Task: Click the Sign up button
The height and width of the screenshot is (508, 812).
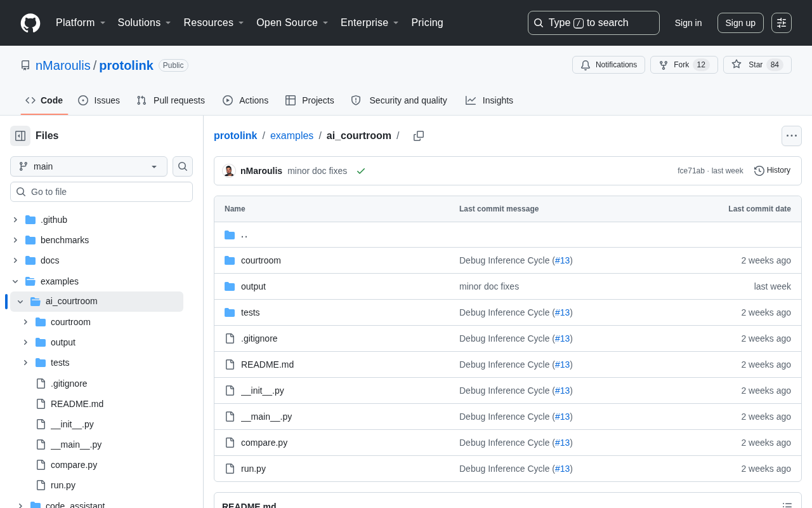Action: point(740,23)
